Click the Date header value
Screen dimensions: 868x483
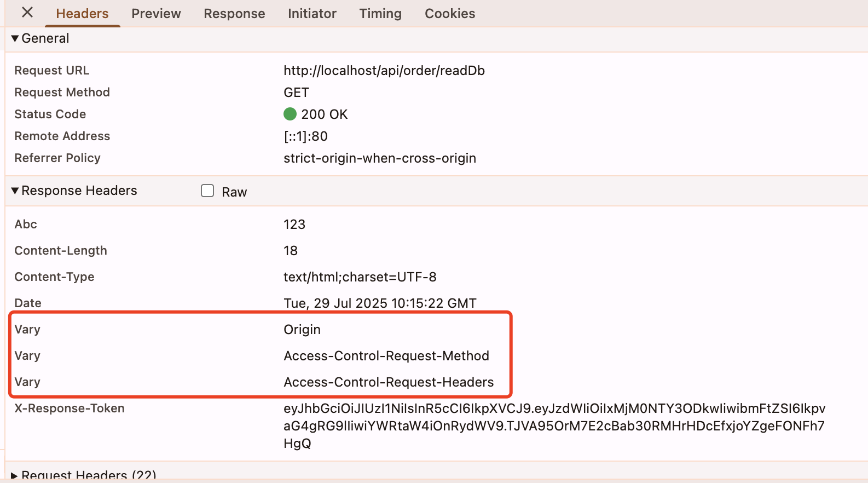click(380, 303)
